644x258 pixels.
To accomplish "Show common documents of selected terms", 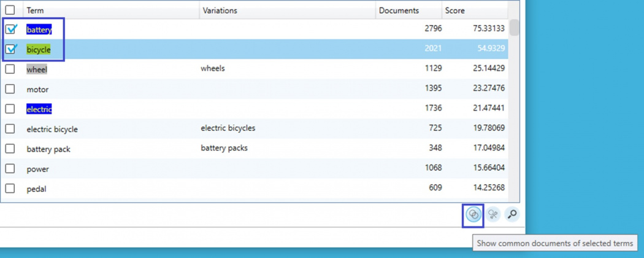I will [x=473, y=214].
